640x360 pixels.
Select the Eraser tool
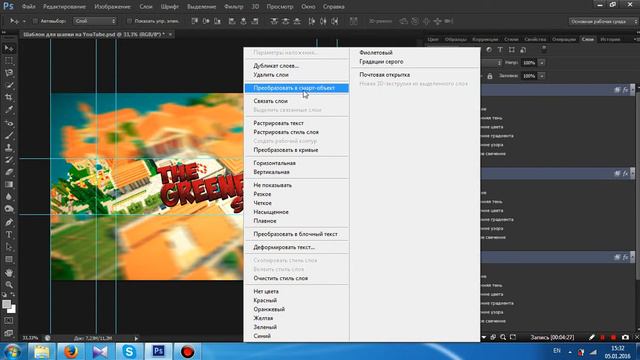[9, 172]
